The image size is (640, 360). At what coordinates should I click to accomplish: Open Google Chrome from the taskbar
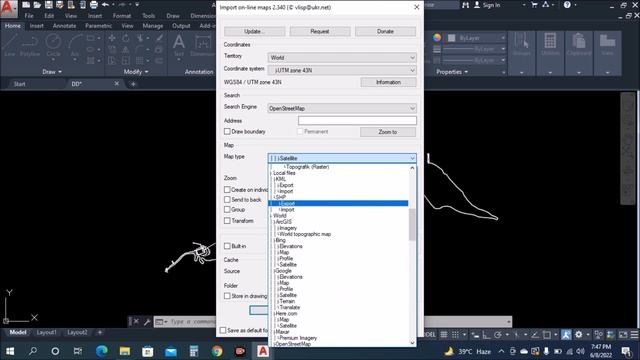click(x=217, y=351)
